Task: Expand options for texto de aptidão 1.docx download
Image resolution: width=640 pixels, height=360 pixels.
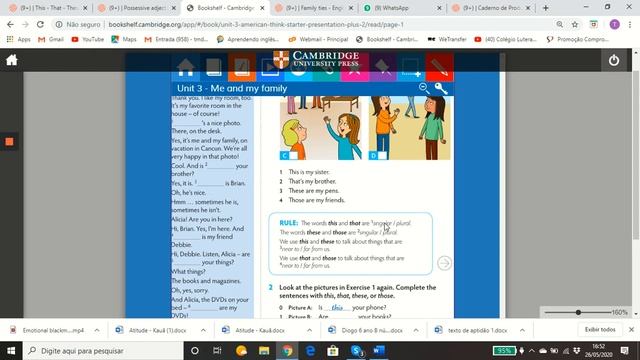Action: click(x=522, y=330)
